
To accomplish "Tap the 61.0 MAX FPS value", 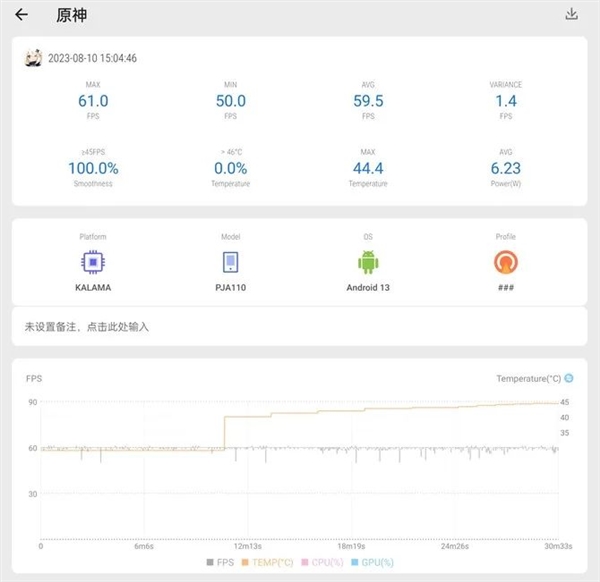I will coord(93,101).
